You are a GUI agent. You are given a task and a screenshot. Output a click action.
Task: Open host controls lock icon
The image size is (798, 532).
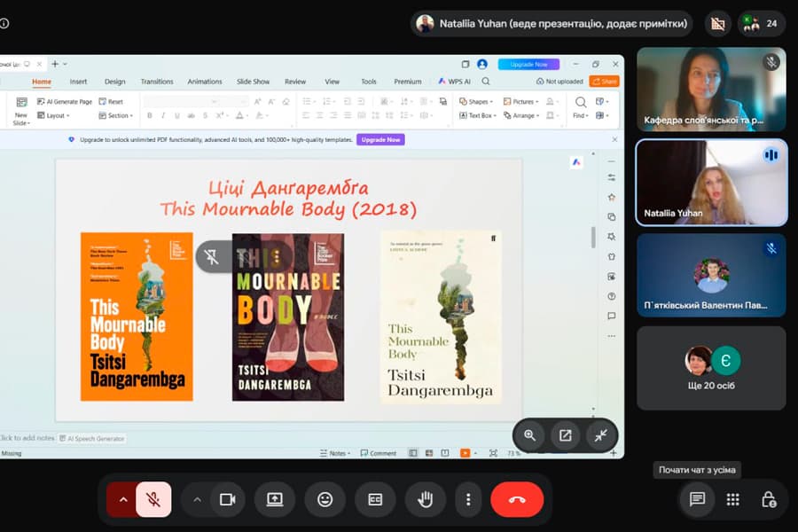[x=769, y=499]
